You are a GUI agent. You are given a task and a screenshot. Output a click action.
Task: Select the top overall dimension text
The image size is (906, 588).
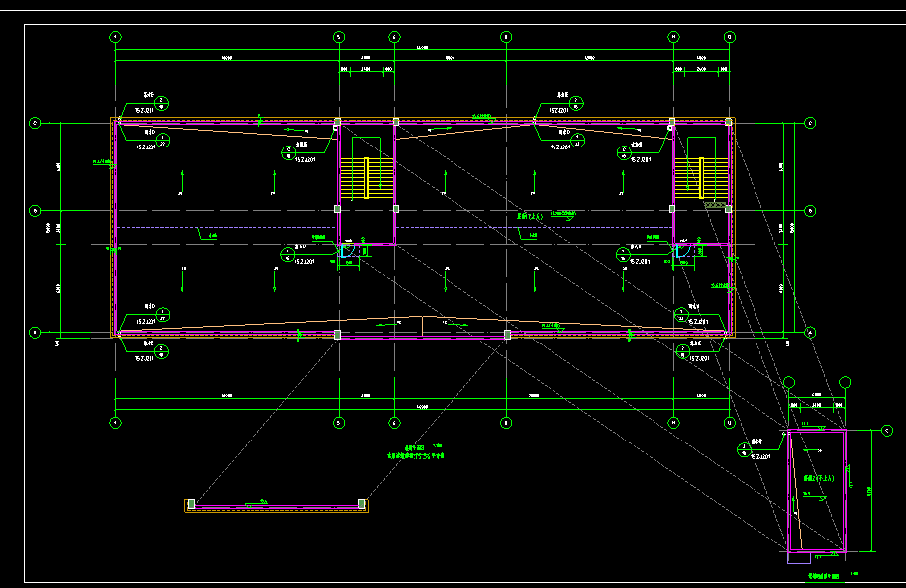point(422,47)
